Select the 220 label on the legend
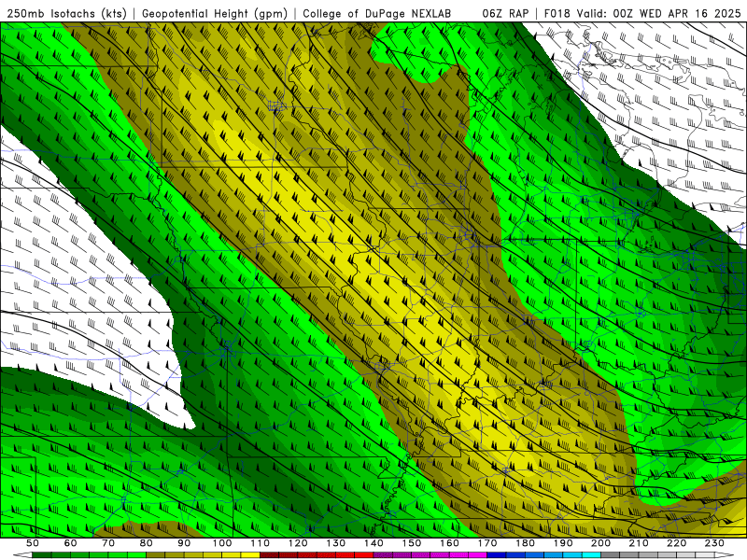 [676, 543]
